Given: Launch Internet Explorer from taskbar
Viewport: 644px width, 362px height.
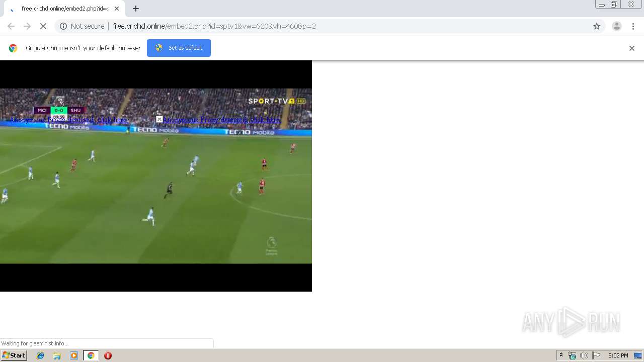Looking at the screenshot, I should coord(40,355).
